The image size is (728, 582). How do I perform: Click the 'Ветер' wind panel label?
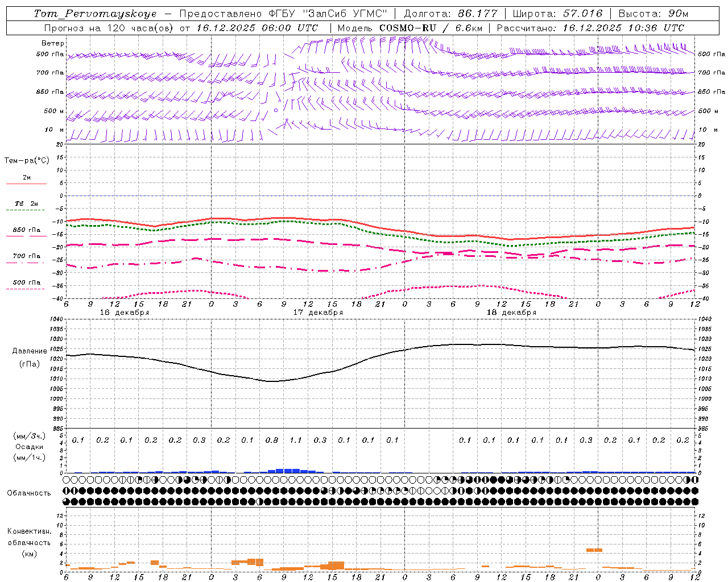53,43
